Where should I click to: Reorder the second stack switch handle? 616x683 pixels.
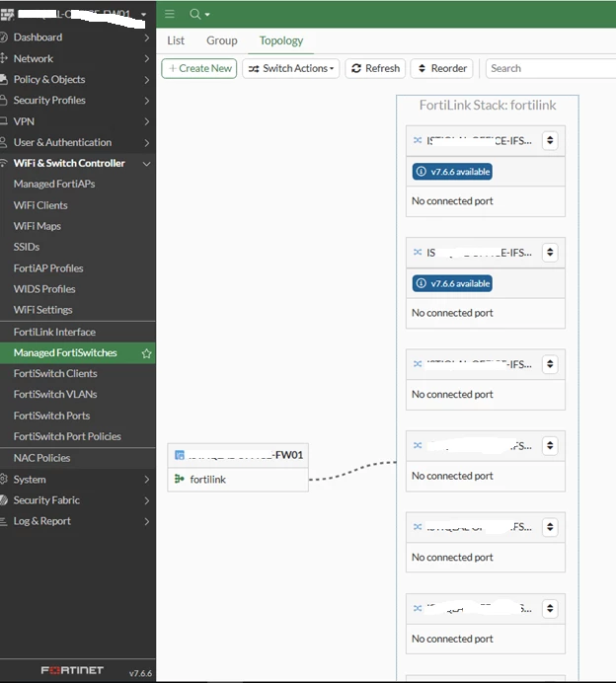tap(550, 253)
